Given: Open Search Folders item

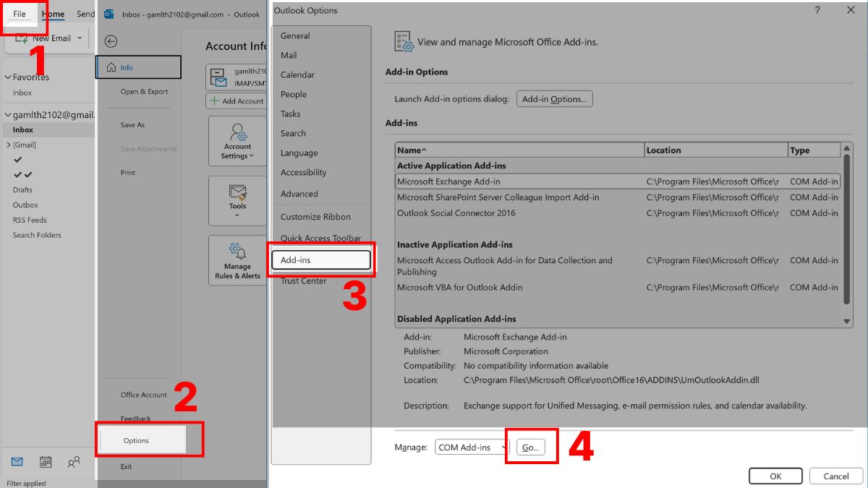Looking at the screenshot, I should pyautogui.click(x=37, y=235).
